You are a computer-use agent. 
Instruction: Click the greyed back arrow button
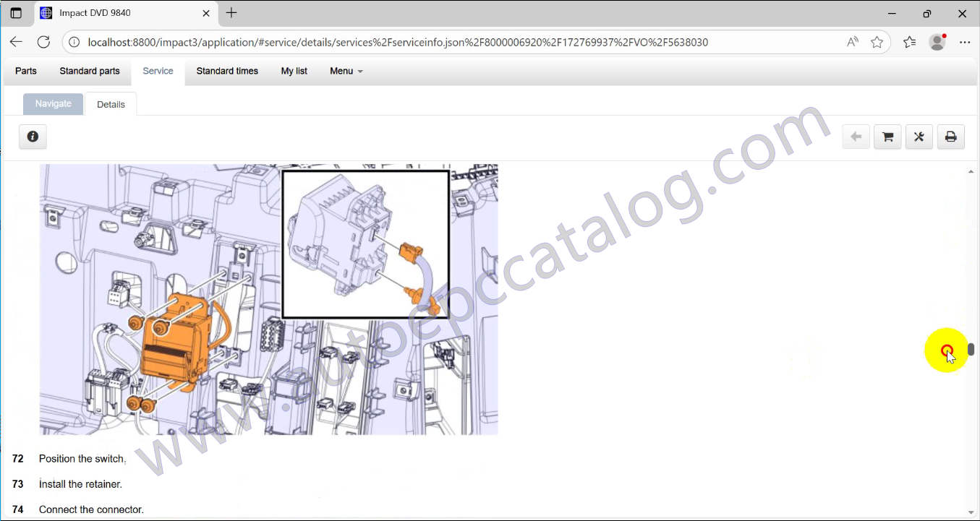click(856, 137)
